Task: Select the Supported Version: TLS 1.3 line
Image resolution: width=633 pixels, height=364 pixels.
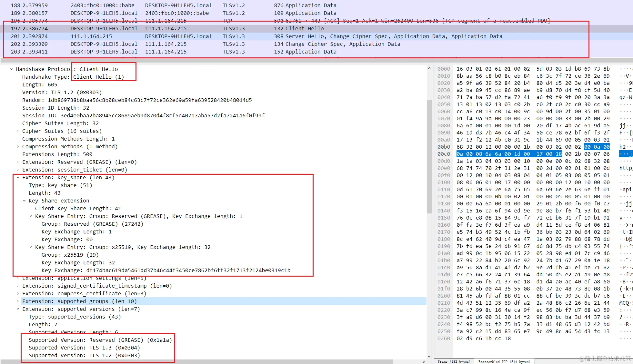Action: (84, 348)
